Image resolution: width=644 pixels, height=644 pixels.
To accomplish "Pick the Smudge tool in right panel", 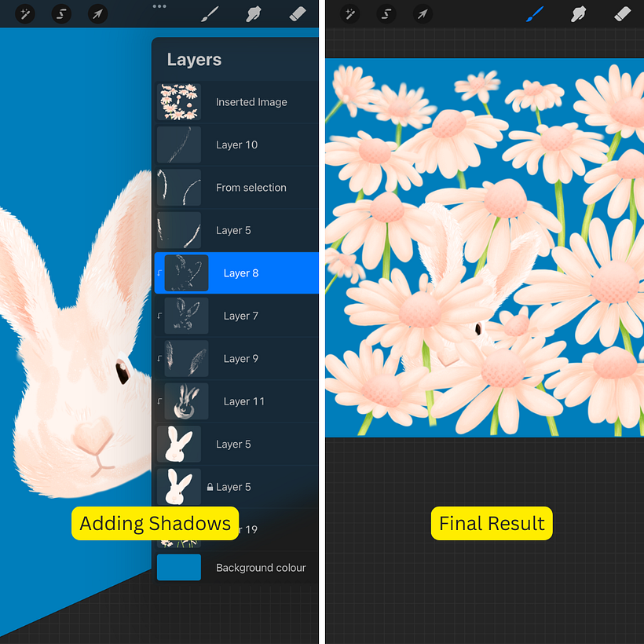I will tap(579, 14).
